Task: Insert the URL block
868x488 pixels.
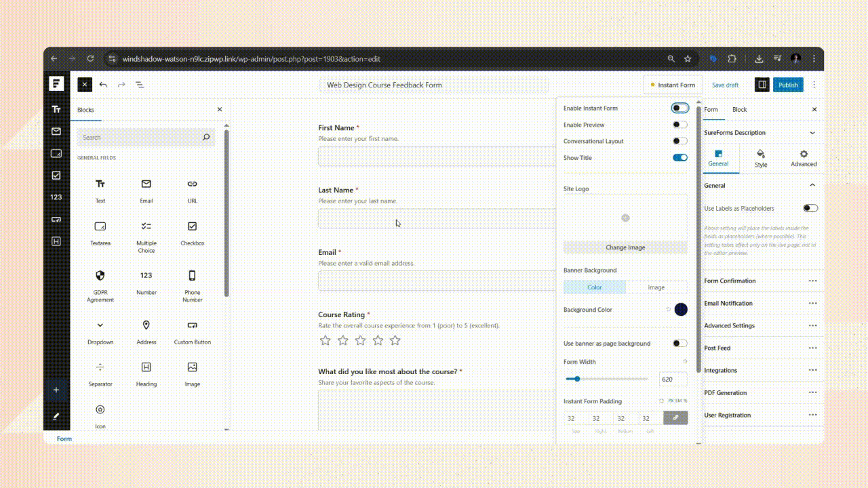Action: pyautogui.click(x=193, y=190)
